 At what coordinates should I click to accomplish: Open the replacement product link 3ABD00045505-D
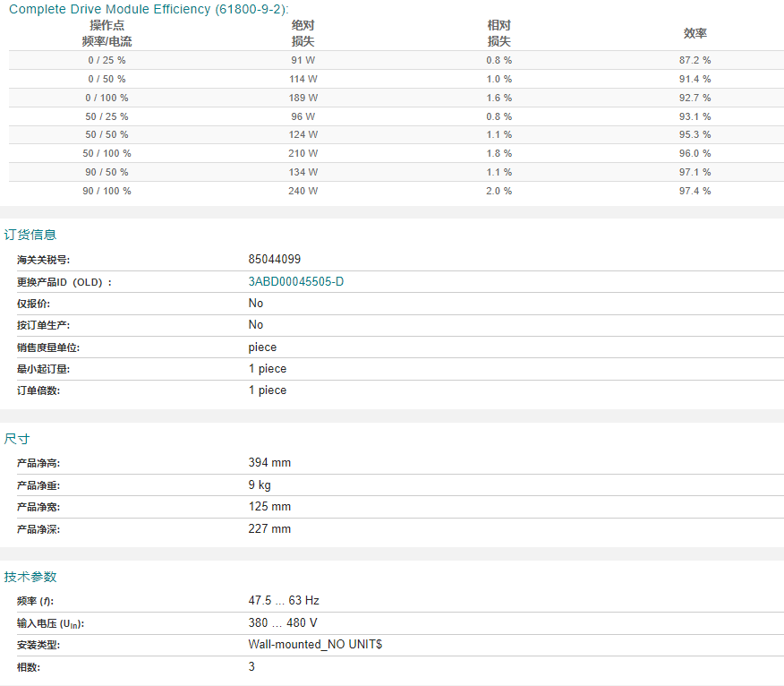tap(296, 282)
